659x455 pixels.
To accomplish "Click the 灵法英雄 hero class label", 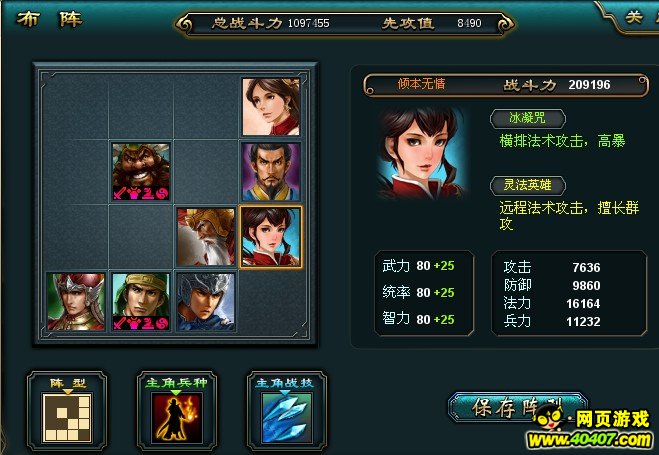I will pyautogui.click(x=527, y=185).
